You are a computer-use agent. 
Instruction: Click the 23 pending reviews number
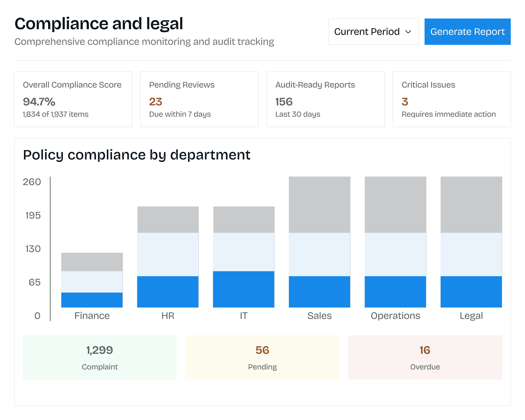coord(156,102)
